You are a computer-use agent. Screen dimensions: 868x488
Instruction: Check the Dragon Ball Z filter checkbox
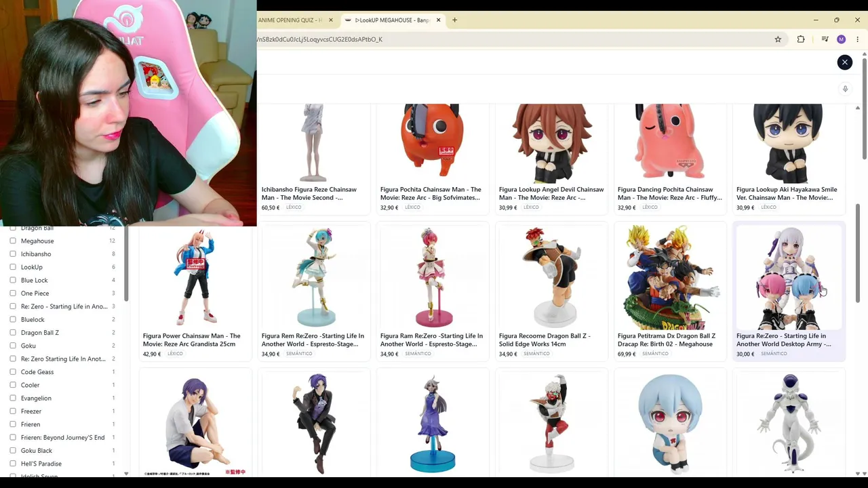[13, 333]
